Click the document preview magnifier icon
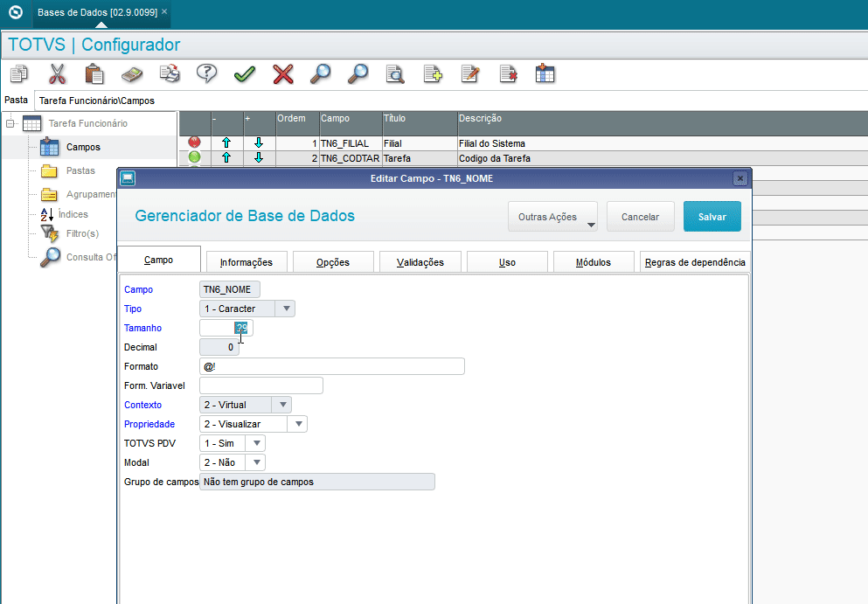868x604 pixels. pos(395,73)
